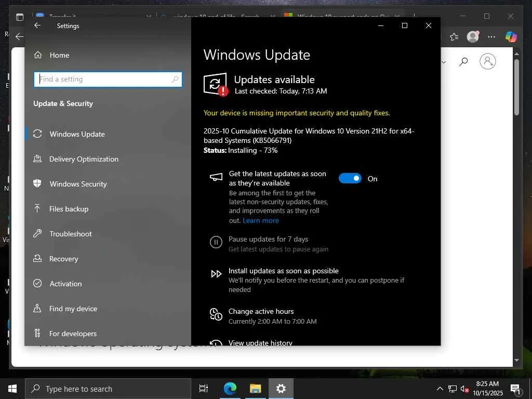Open Microsoft Edge from the taskbar

point(230,389)
